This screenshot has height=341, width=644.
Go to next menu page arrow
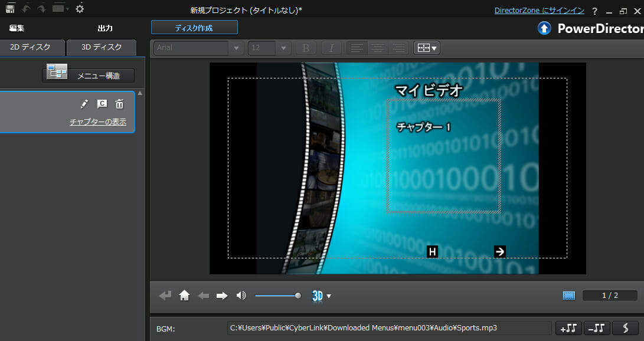coord(222,296)
